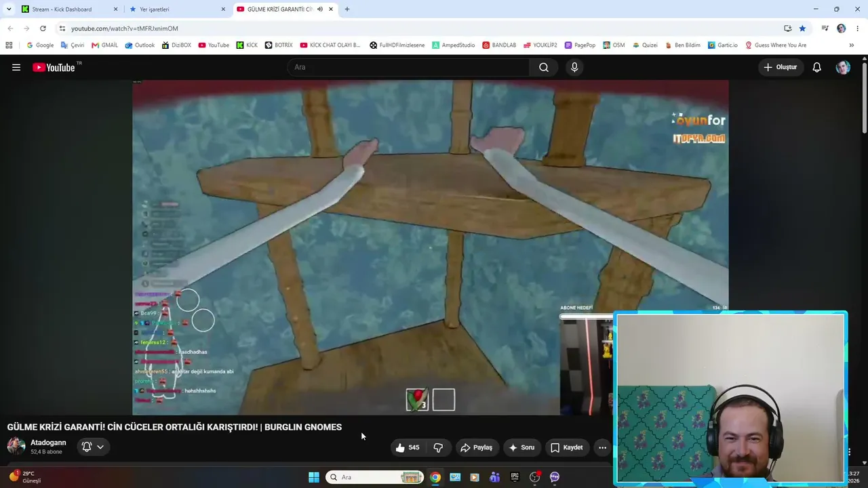
Task: Open the Windows Start menu
Action: (314, 477)
